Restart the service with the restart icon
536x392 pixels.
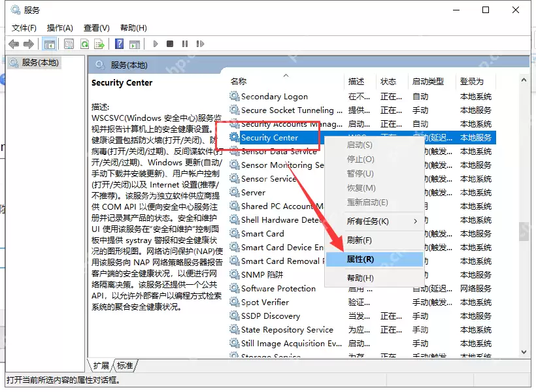(200, 44)
